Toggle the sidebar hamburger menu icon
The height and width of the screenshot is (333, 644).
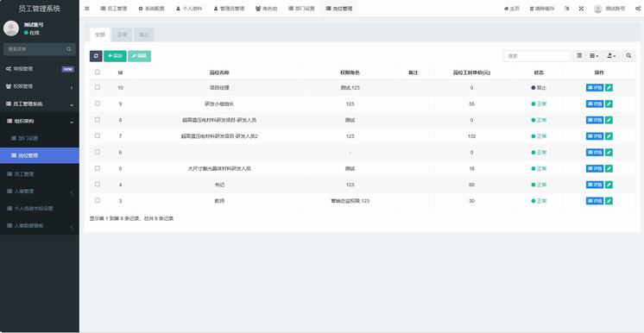coord(87,9)
